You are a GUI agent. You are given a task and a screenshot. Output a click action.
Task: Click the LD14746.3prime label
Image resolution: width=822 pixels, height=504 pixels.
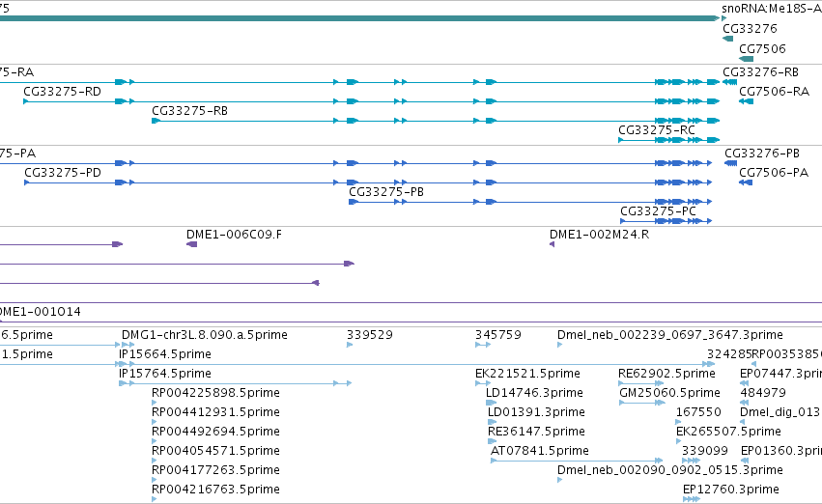tap(534, 394)
